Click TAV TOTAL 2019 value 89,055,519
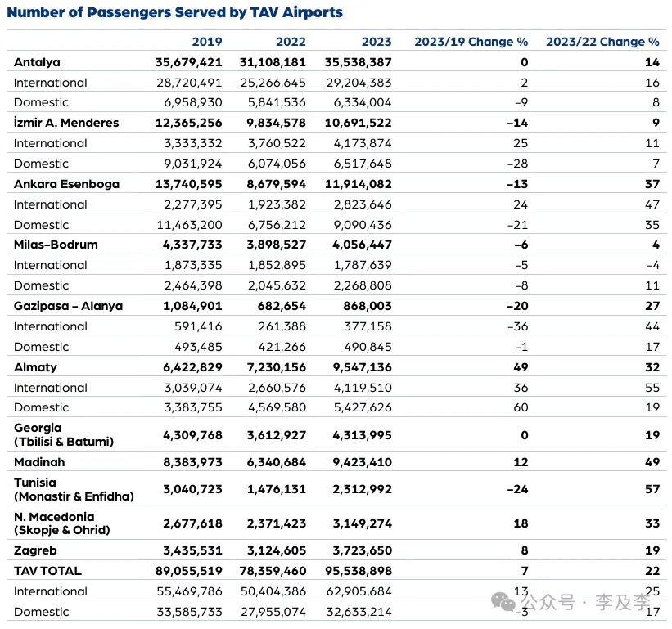Image resolution: width=672 pixels, height=629 pixels. [x=188, y=571]
